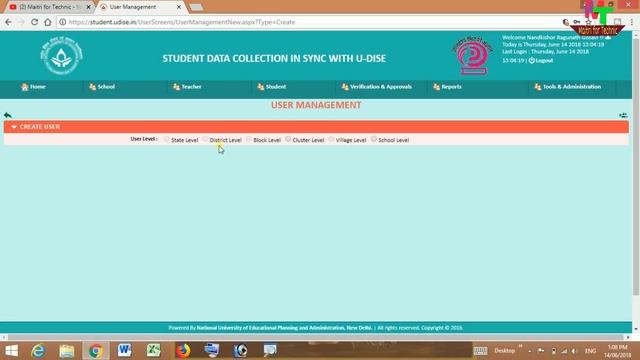
Task: Open File Explorer from taskbar
Action: click(67, 351)
